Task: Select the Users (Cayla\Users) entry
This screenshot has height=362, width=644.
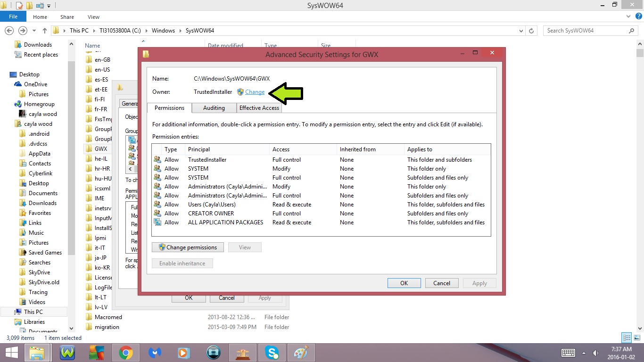Action: (321, 205)
